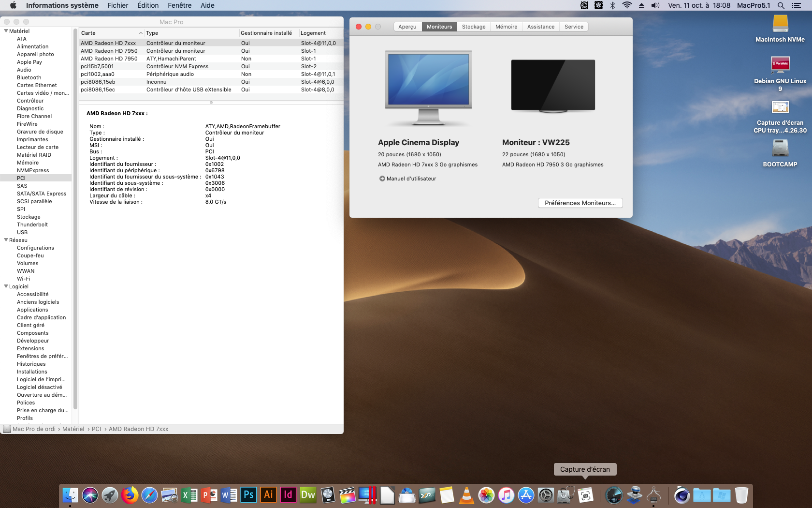This screenshot has width=812, height=508.
Task: Click Préférences Moniteurs button
Action: [x=580, y=203]
